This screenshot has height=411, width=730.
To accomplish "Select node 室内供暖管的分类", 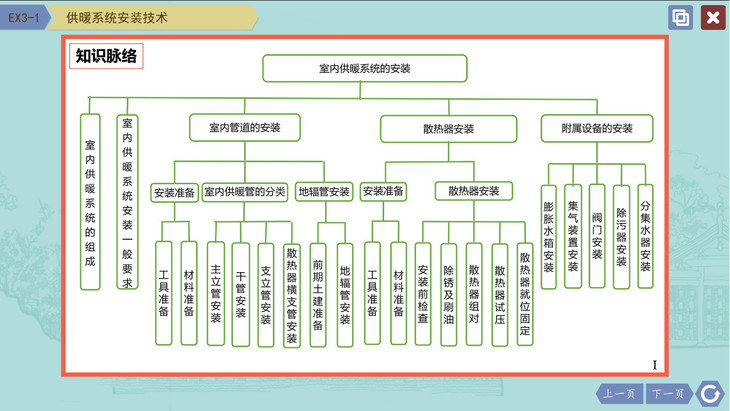I will click(244, 192).
